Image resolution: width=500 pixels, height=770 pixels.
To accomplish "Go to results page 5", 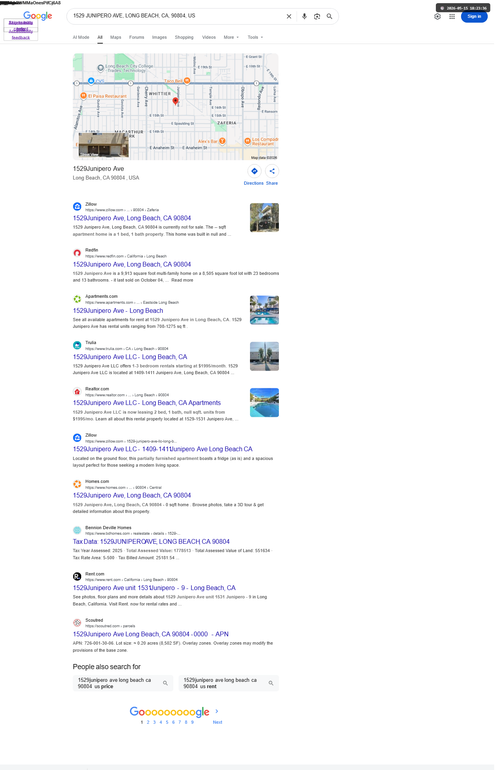I will coord(167,722).
